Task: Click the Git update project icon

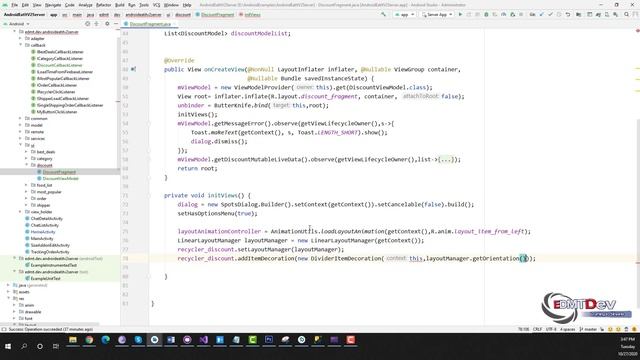Action: tap(542, 15)
